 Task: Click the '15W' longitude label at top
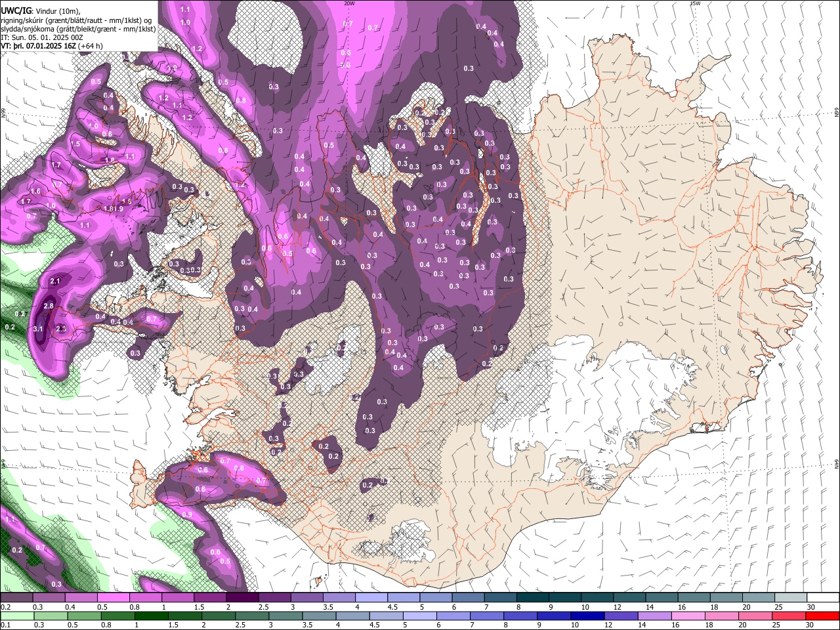pyautogui.click(x=695, y=3)
